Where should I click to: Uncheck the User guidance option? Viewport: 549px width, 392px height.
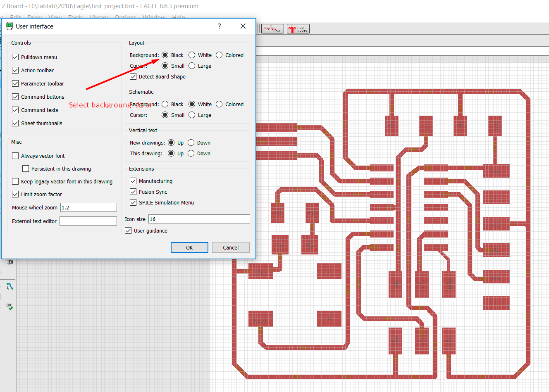(128, 230)
